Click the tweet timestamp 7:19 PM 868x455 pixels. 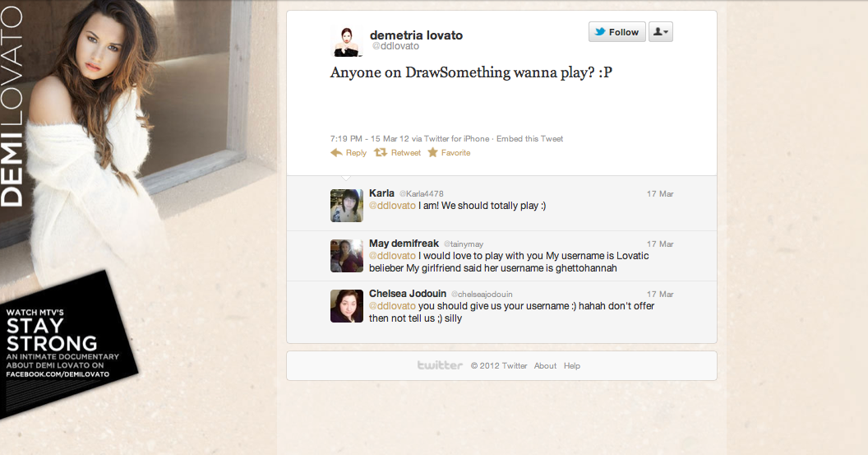pyautogui.click(x=346, y=138)
